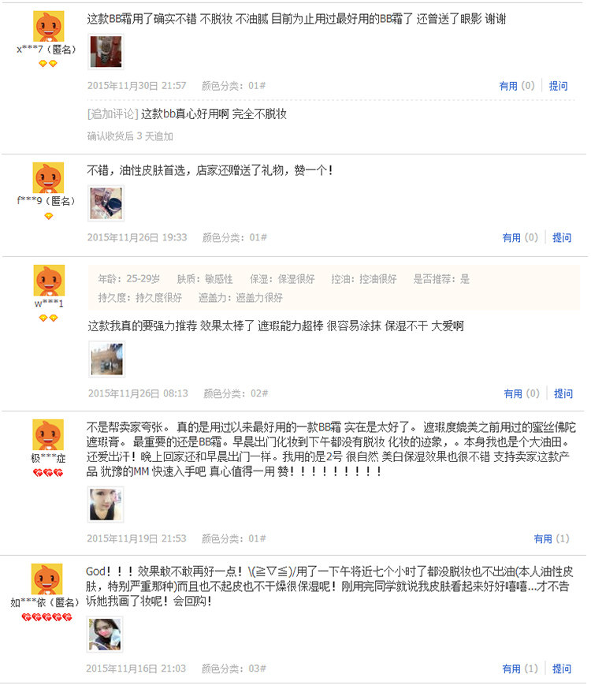The height and width of the screenshot is (700, 591).
Task: Click the 追加评论 label in first review
Action: point(113,114)
